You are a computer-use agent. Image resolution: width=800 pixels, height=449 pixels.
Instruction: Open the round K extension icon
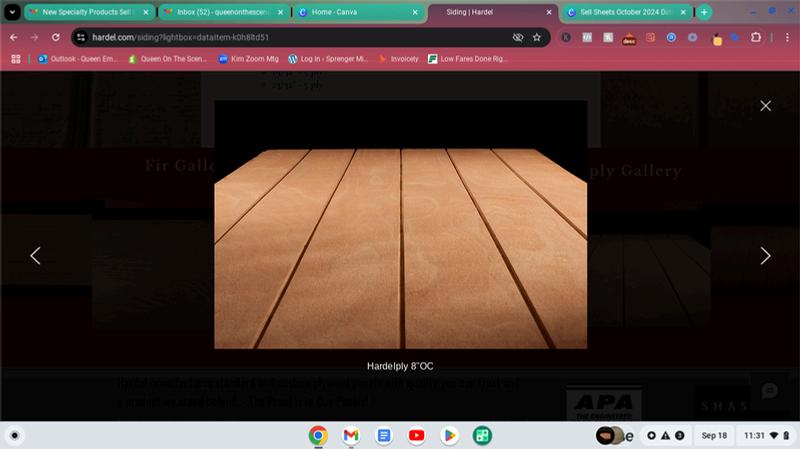click(x=566, y=37)
